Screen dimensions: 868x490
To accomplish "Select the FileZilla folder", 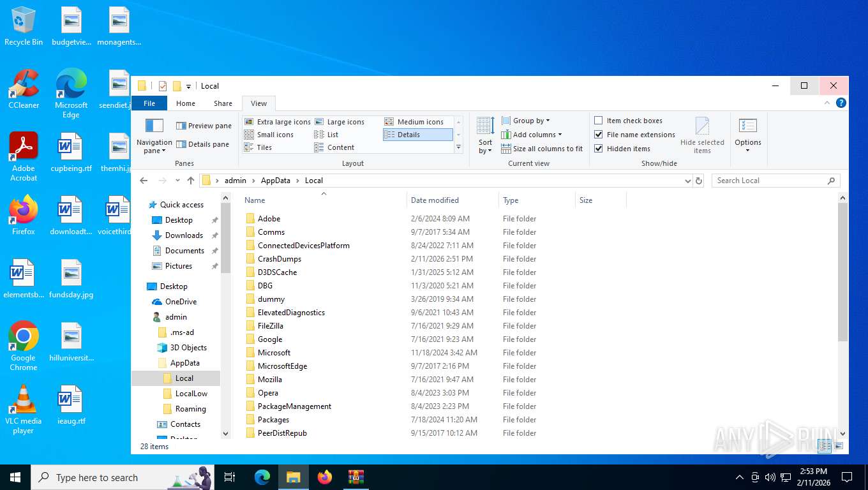I will tap(270, 326).
